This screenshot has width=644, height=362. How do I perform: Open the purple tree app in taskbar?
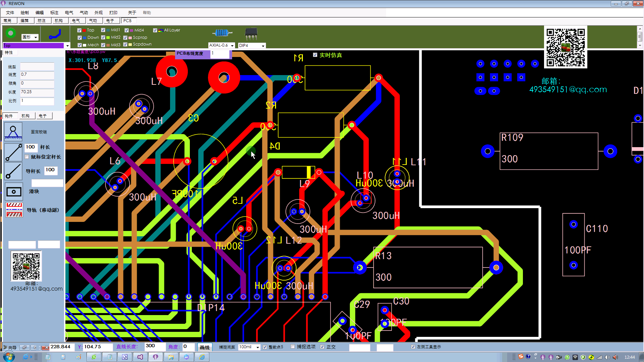pyautogui.click(x=156, y=357)
